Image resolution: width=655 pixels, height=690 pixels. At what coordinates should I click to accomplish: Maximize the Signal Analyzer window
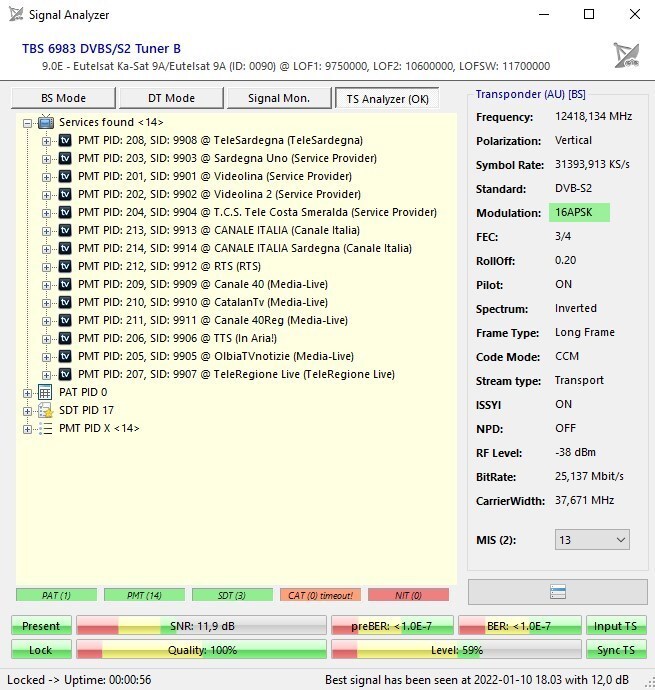tap(589, 15)
